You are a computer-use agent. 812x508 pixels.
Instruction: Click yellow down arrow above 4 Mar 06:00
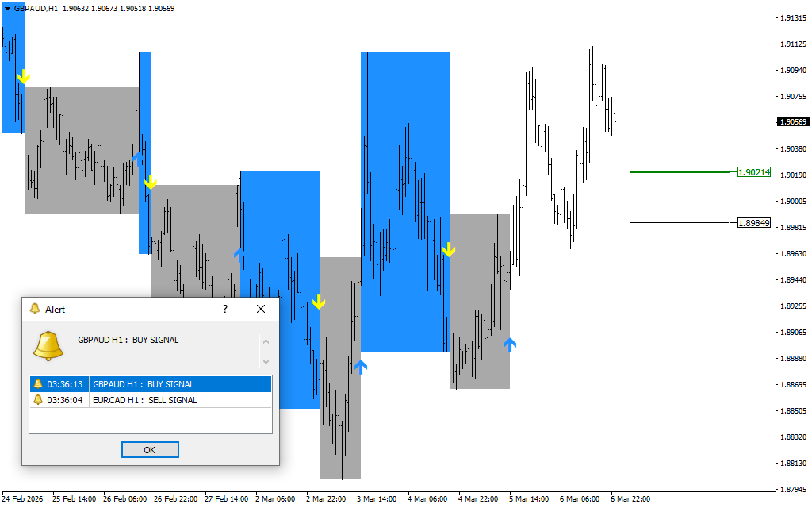(x=449, y=251)
